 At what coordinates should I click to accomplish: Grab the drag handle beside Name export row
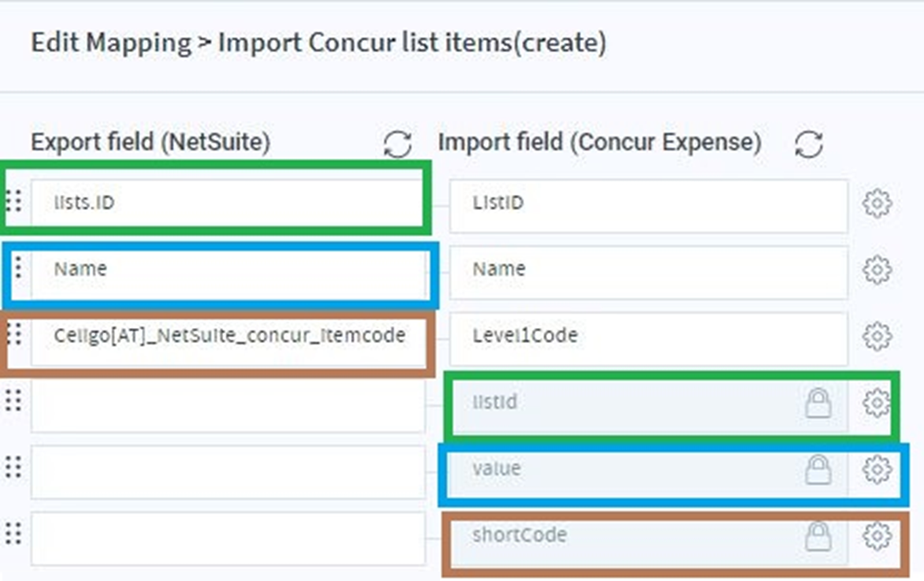click(18, 267)
